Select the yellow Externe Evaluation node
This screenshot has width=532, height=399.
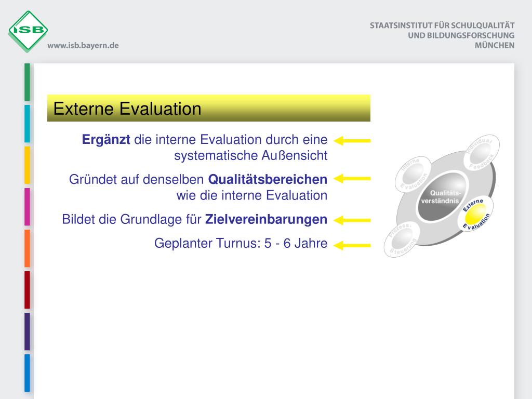(477, 215)
